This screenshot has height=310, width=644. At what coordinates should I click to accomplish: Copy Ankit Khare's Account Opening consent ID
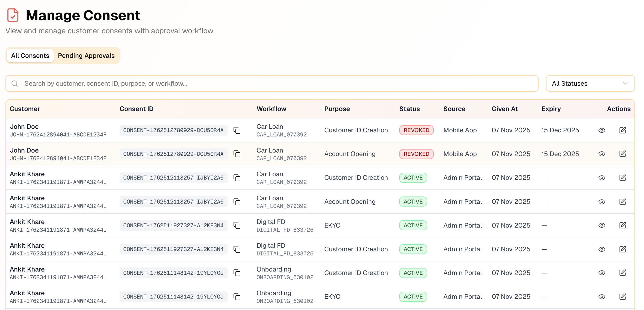(x=237, y=202)
